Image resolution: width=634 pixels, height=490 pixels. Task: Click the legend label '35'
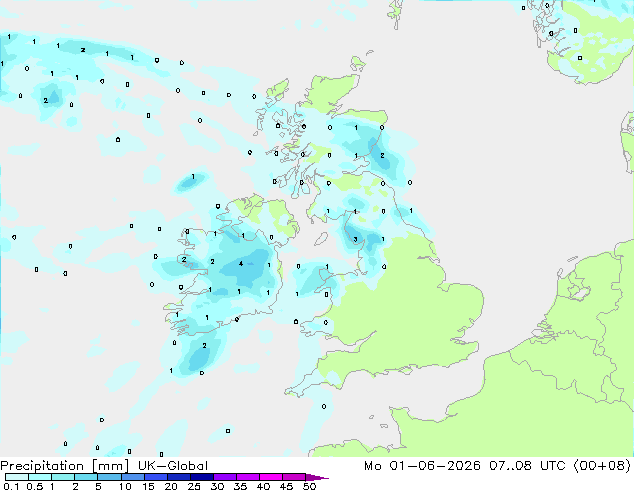[240, 486]
